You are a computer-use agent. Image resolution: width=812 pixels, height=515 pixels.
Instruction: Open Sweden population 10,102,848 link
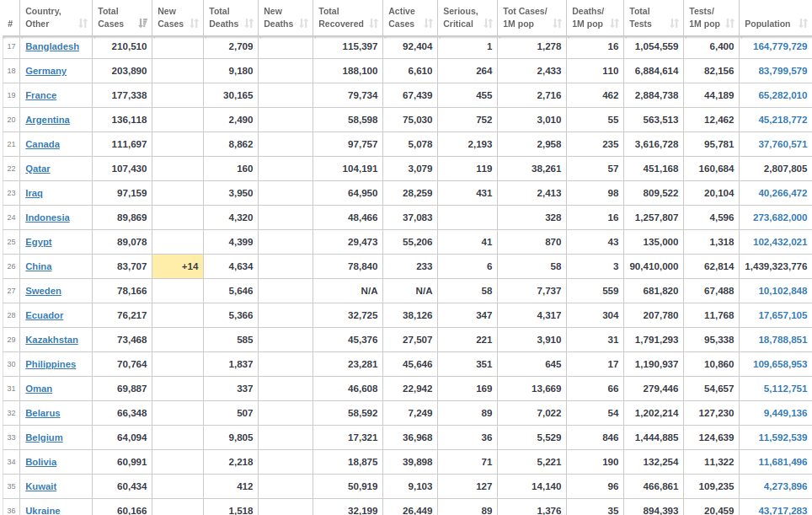[x=783, y=291]
